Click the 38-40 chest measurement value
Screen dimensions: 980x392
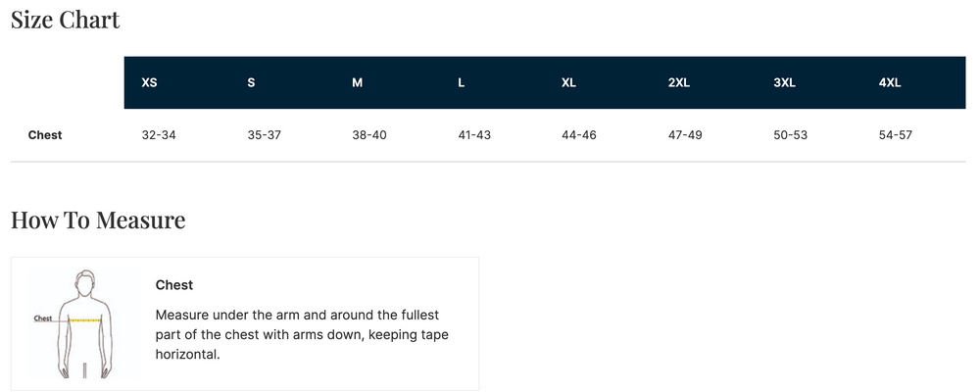[369, 135]
